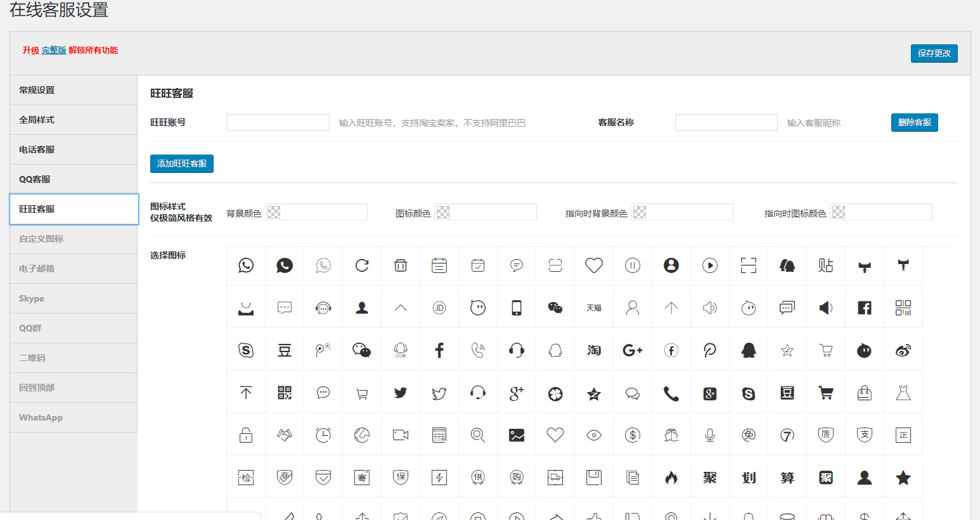Switch to the 全局样式 tab

point(74,120)
